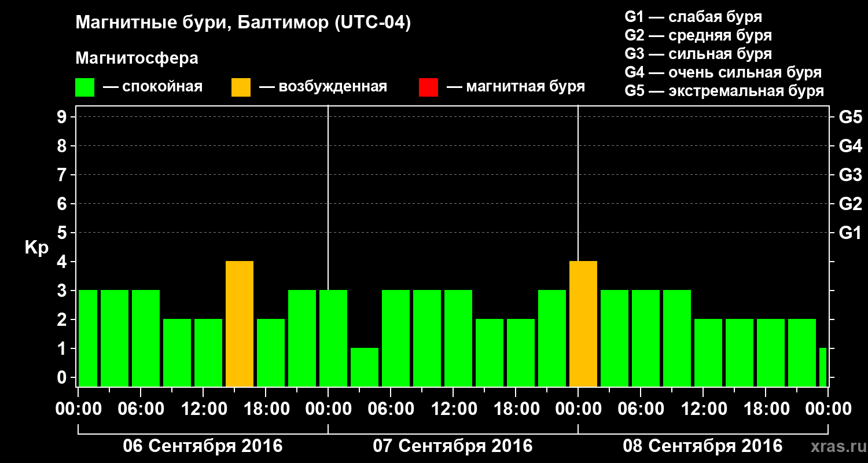Click the date label '06 Сентября 2016'
Viewport: 868px width, 463px height.
coord(203,446)
